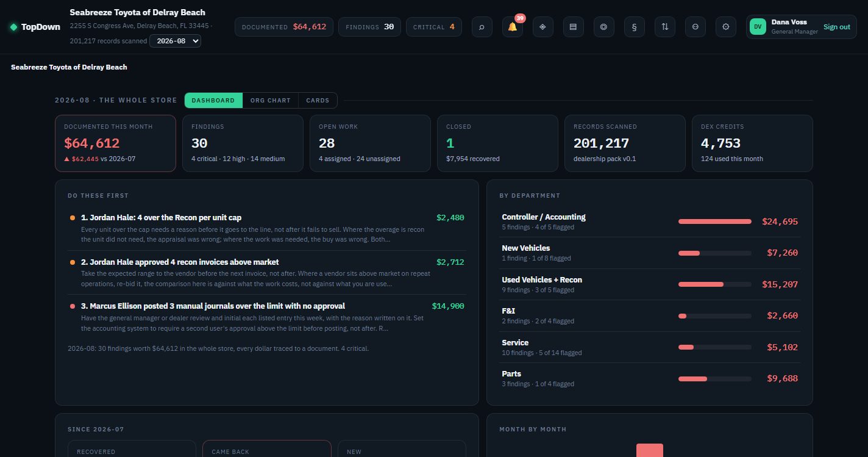
Task: Open the DEX Credits card
Action: [x=752, y=143]
